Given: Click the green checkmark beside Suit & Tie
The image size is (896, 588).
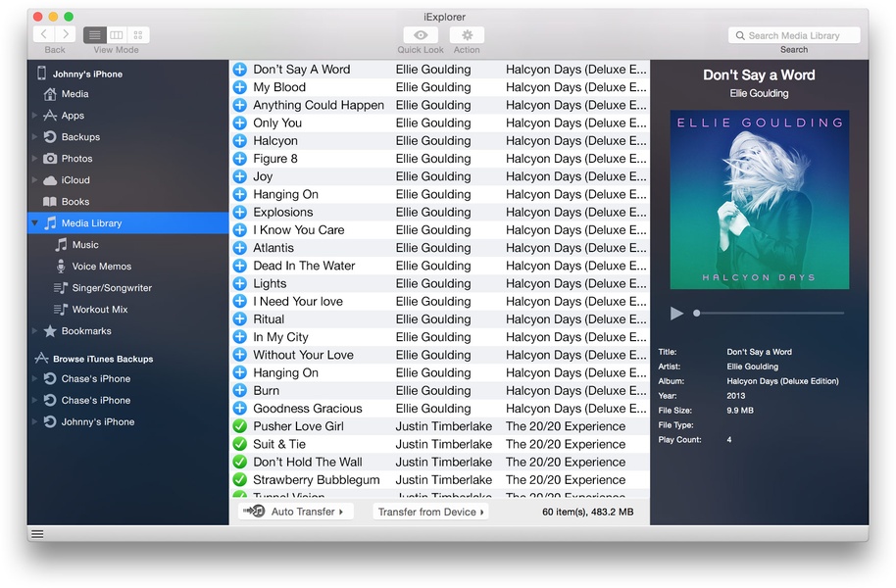Looking at the screenshot, I should pos(239,444).
